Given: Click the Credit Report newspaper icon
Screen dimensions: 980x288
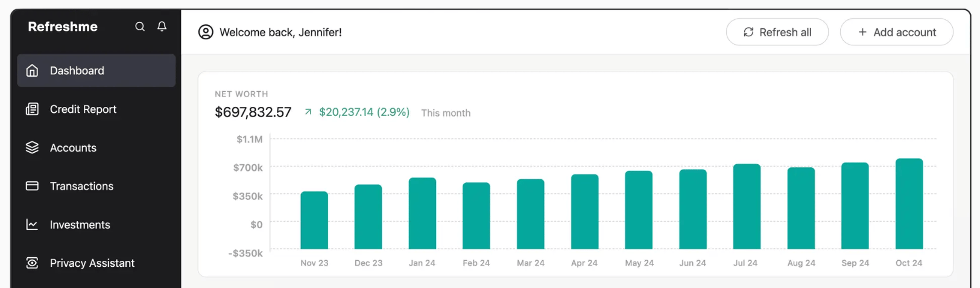Looking at the screenshot, I should [32, 109].
